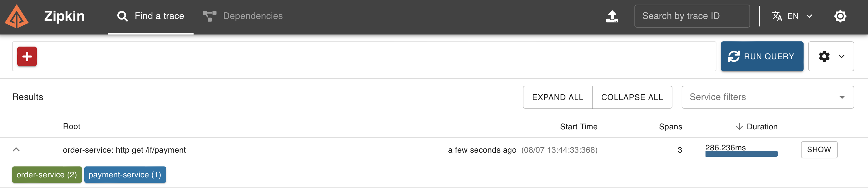Select the Find a trace tab

pos(151,16)
